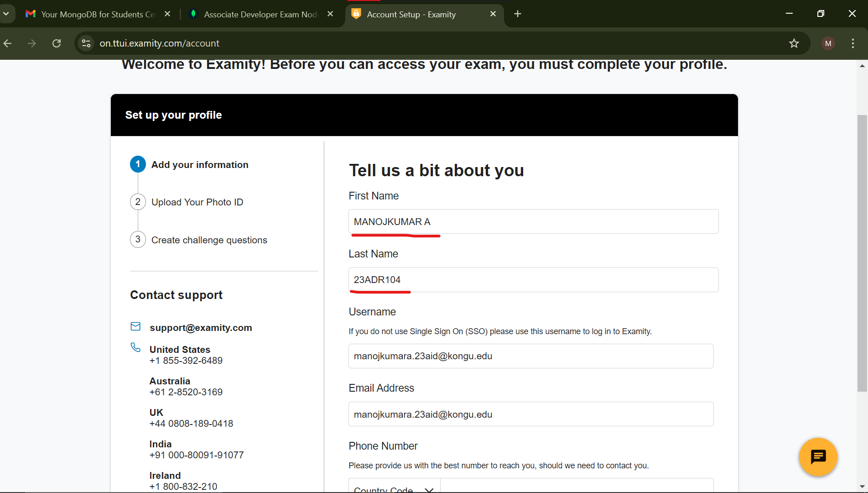Click the First Name input field

point(533,222)
